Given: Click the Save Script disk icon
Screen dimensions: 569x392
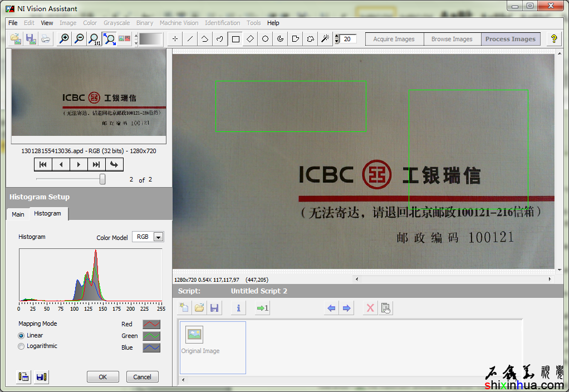Looking at the screenshot, I should pyautogui.click(x=214, y=308).
